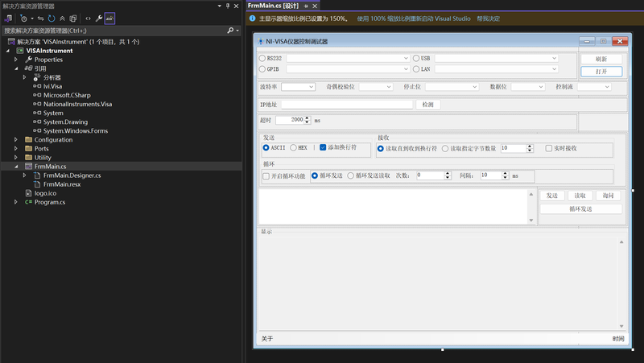Click the NI-VISA form title icon
Viewport: 644px width, 363px height.
(x=260, y=42)
